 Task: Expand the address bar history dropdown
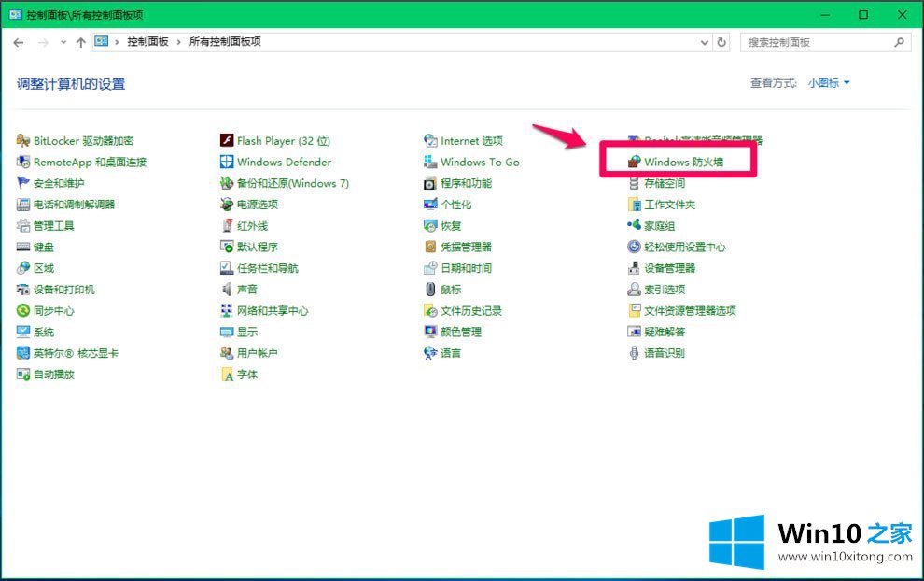(704, 42)
